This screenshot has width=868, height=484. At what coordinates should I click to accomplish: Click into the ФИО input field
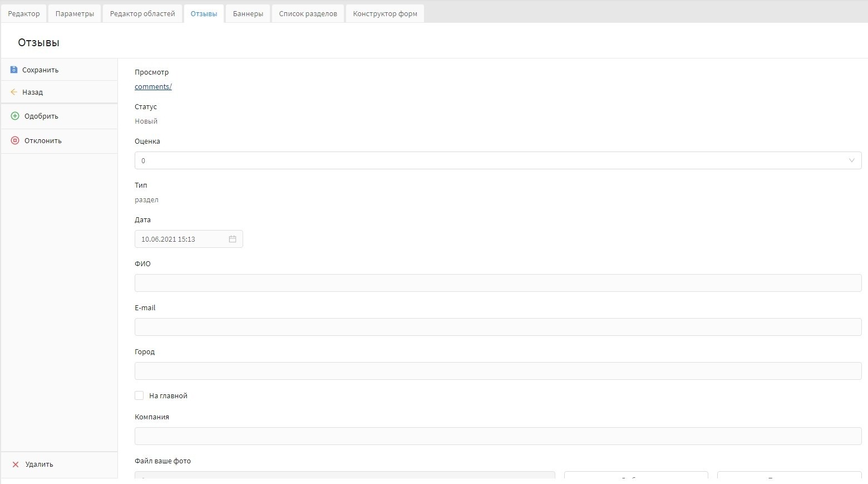498,283
